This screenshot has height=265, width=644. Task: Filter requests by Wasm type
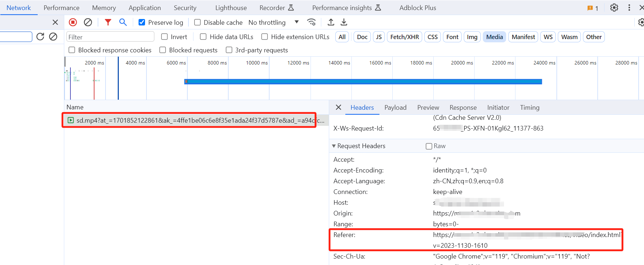coord(569,37)
